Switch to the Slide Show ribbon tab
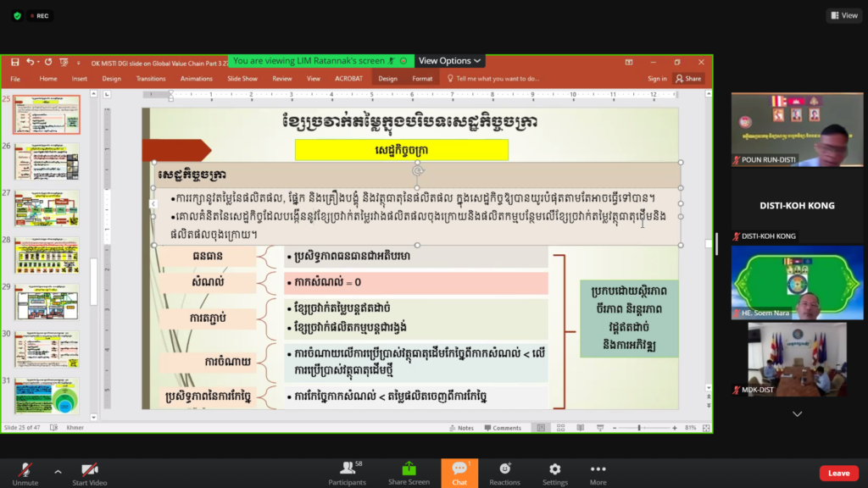Viewport: 868px width, 488px height. [x=242, y=79]
